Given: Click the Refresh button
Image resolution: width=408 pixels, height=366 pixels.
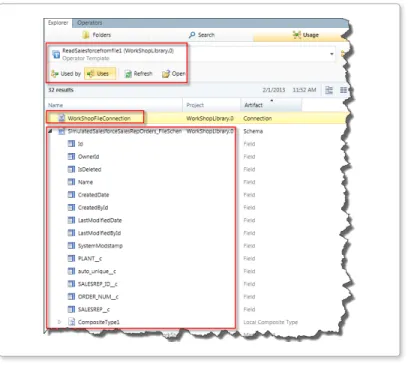Looking at the screenshot, I should click(138, 74).
